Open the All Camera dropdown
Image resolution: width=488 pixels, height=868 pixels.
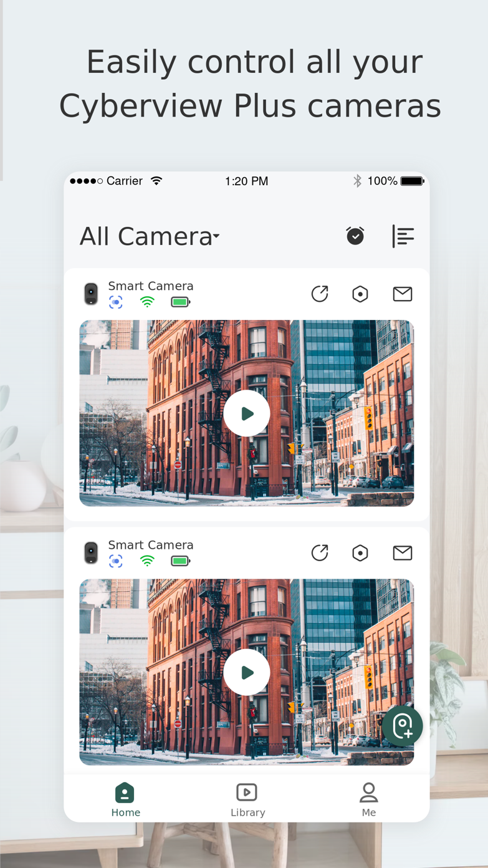click(150, 236)
